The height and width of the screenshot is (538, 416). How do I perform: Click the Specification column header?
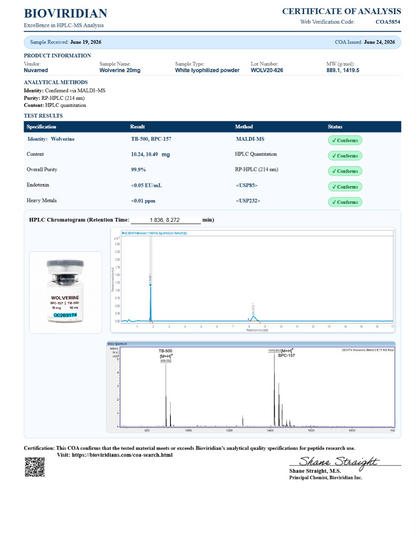point(41,127)
